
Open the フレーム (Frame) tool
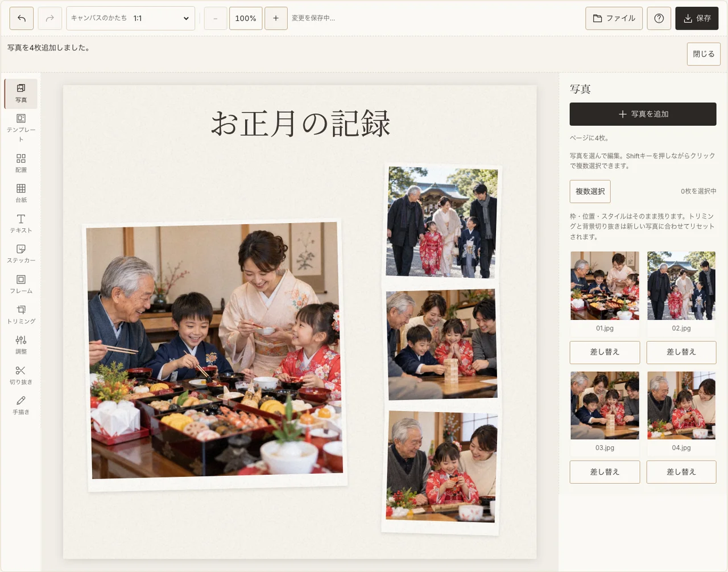(21, 284)
